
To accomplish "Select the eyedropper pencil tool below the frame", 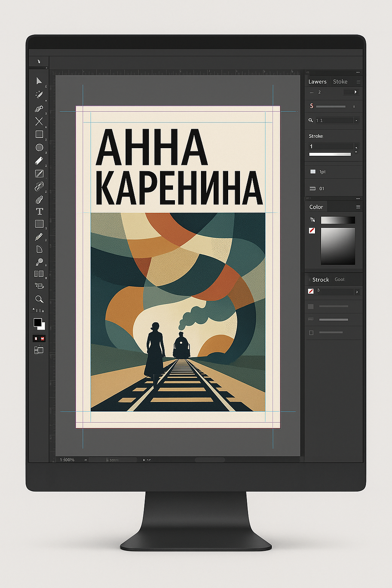I will pyautogui.click(x=39, y=237).
